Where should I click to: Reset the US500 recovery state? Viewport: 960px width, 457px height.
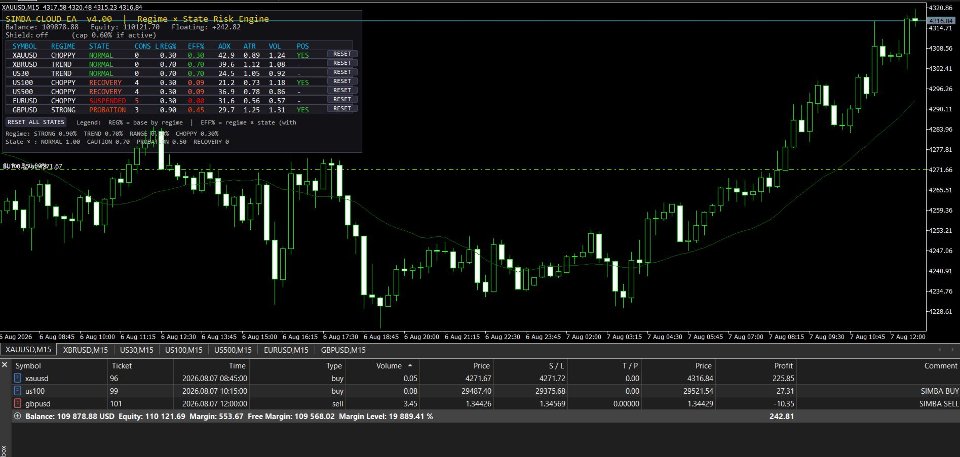(x=342, y=91)
